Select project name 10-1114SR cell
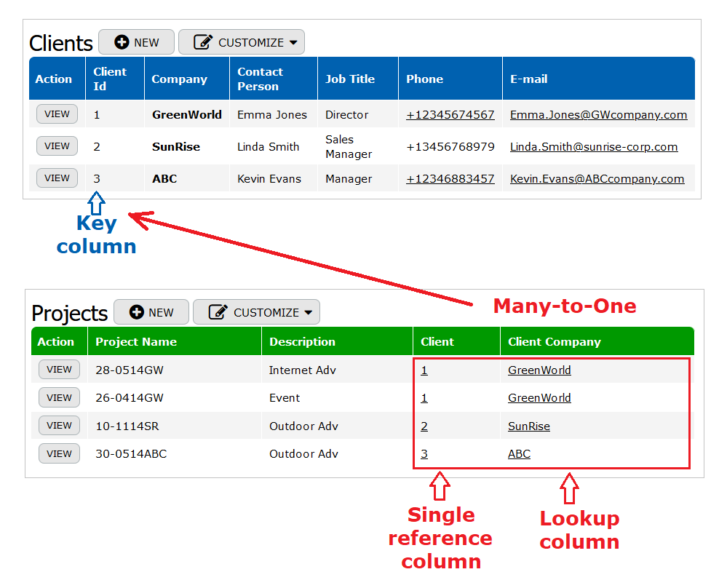Screen dimensions: 727x588 click(x=175, y=426)
